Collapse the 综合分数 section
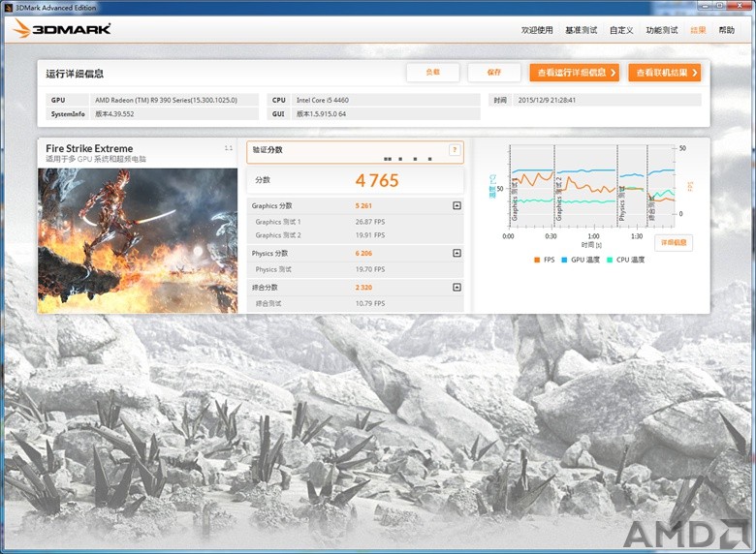Viewport: 756px width, 554px height. 457,287
